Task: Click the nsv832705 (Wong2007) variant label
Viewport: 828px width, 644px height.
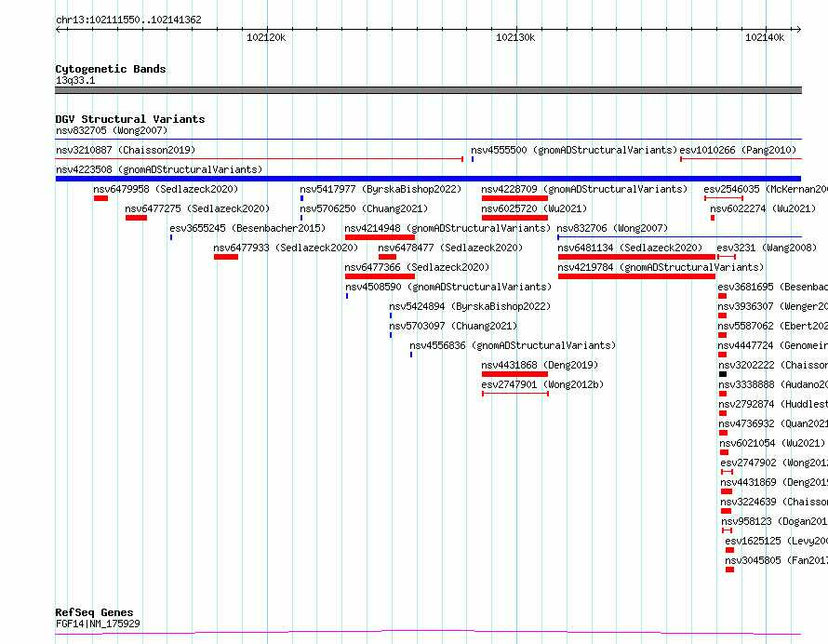Action: (112, 130)
